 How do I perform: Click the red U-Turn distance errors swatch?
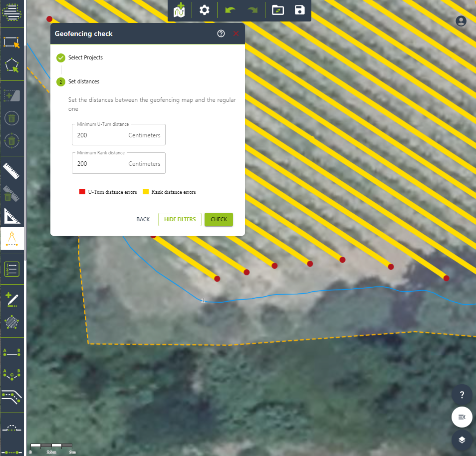point(82,192)
